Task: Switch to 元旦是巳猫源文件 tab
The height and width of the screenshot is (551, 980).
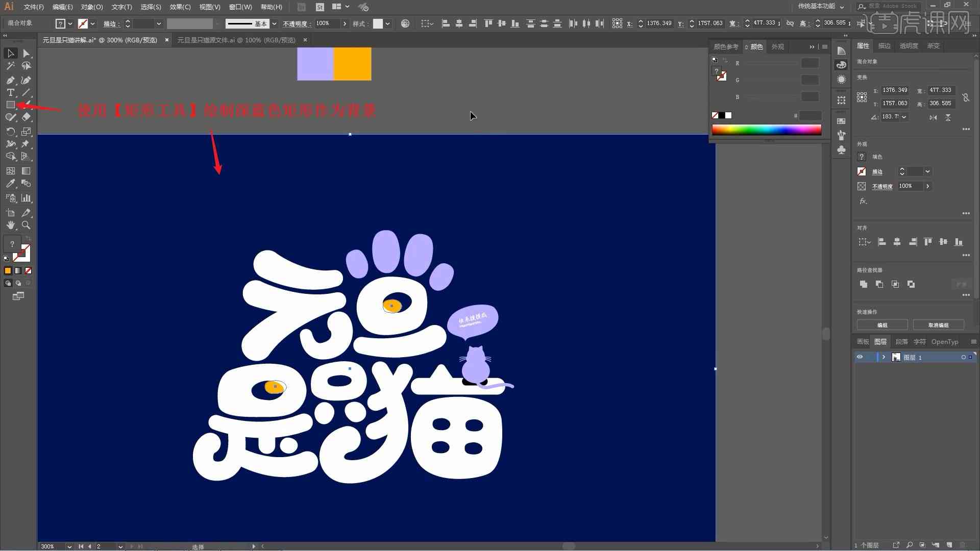Action: point(236,40)
